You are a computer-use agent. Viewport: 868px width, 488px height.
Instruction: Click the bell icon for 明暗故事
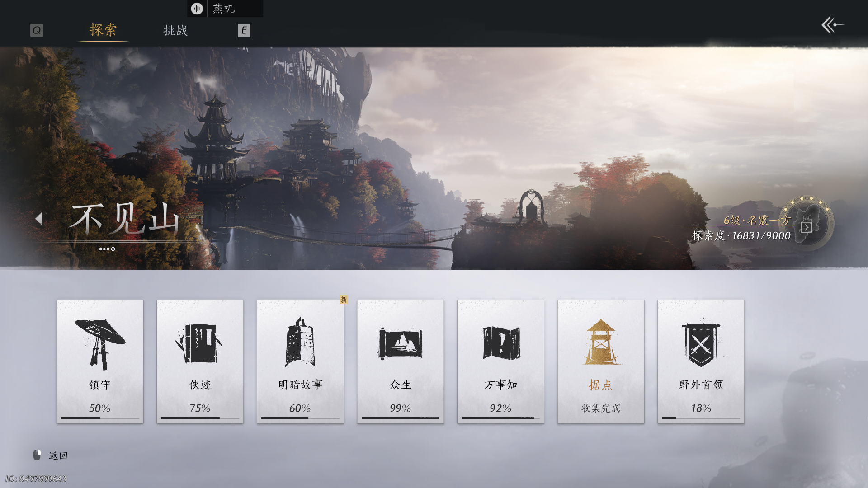[300, 342]
